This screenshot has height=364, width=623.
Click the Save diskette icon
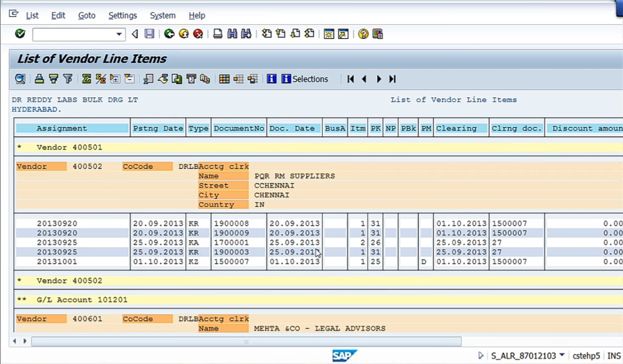point(149,34)
